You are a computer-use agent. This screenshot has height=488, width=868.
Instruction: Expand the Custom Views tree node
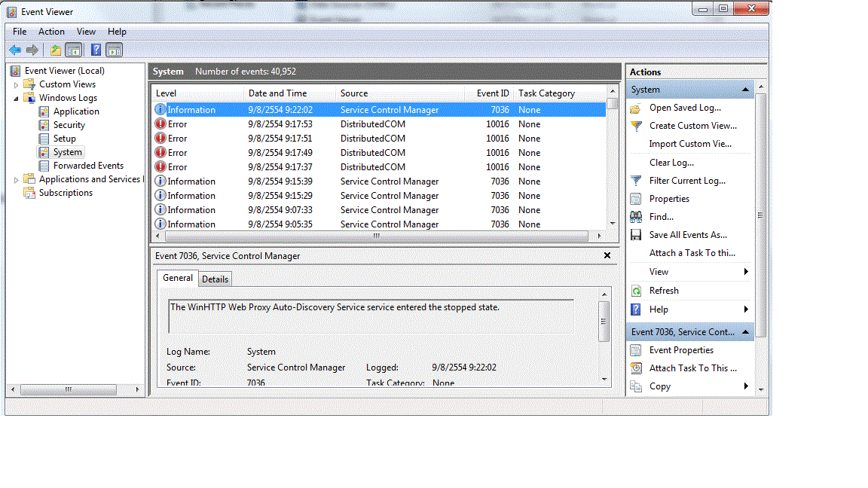tap(16, 85)
